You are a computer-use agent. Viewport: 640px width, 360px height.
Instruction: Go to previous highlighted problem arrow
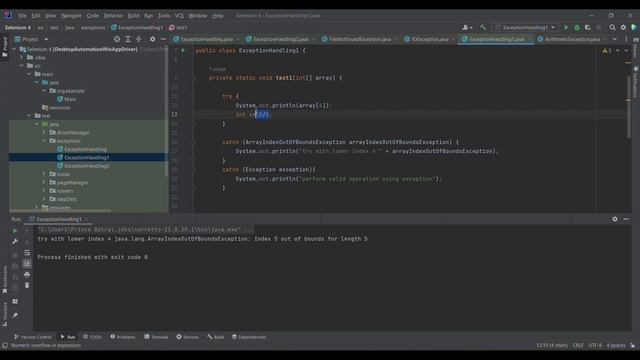pyautogui.click(x=618, y=51)
